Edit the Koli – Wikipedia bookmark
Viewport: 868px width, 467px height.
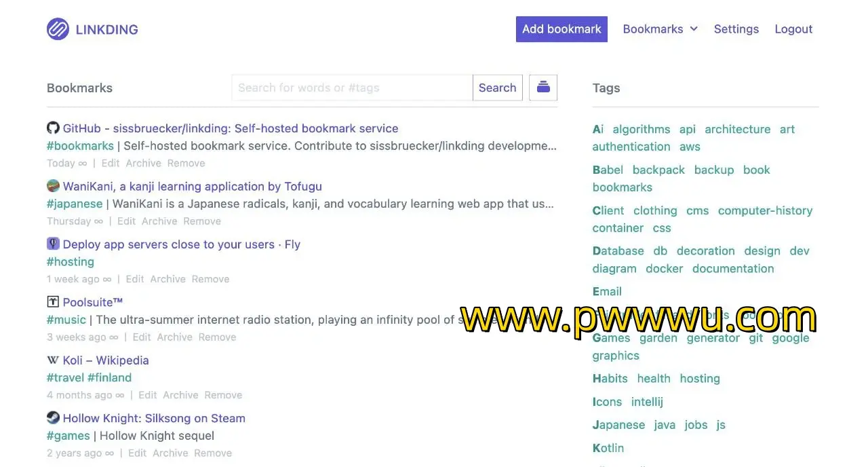[147, 395]
